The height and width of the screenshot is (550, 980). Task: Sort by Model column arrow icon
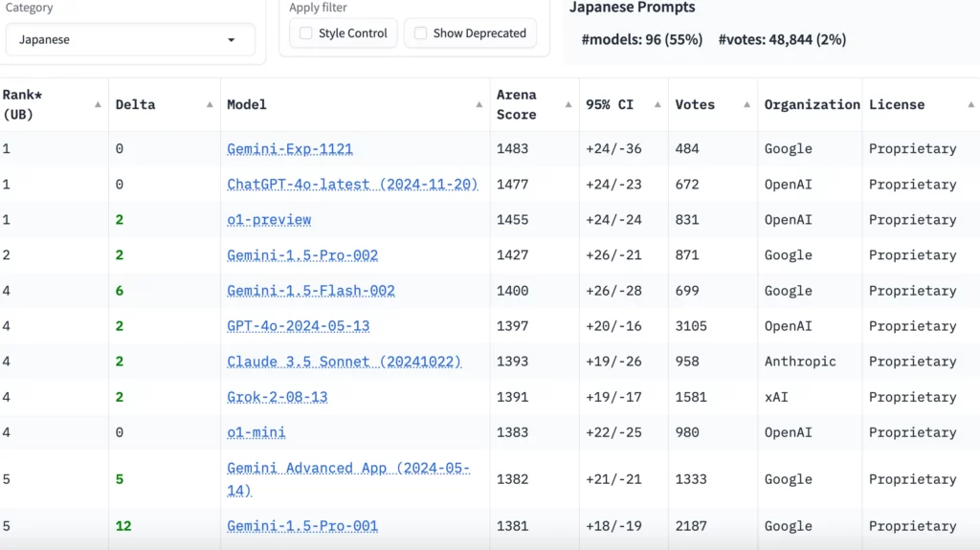pyautogui.click(x=479, y=104)
